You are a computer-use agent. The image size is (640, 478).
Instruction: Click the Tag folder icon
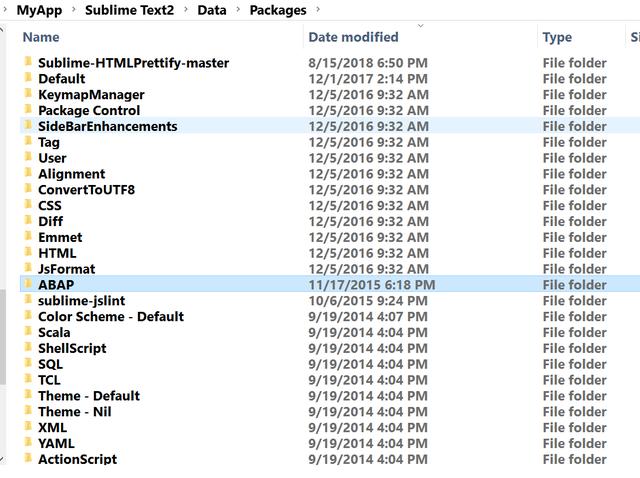28,141
